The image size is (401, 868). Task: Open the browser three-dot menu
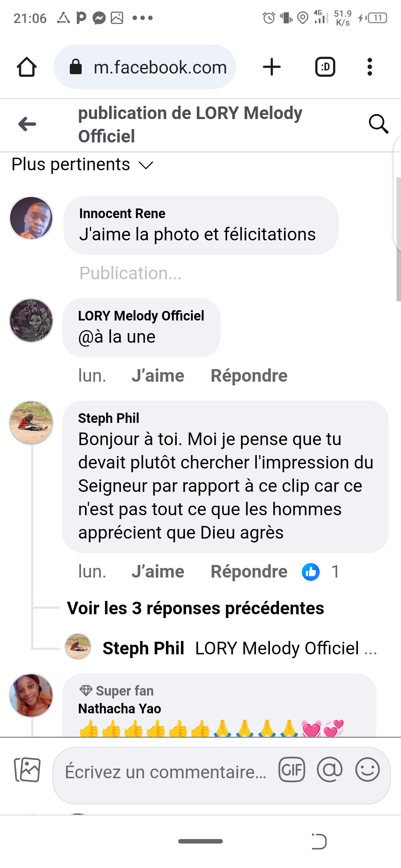pos(369,67)
